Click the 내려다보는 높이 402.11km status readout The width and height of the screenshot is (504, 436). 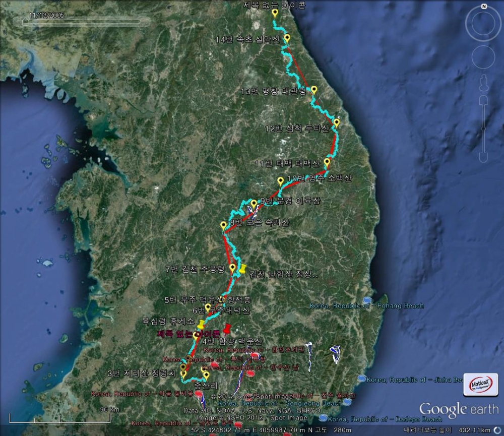(x=447, y=430)
